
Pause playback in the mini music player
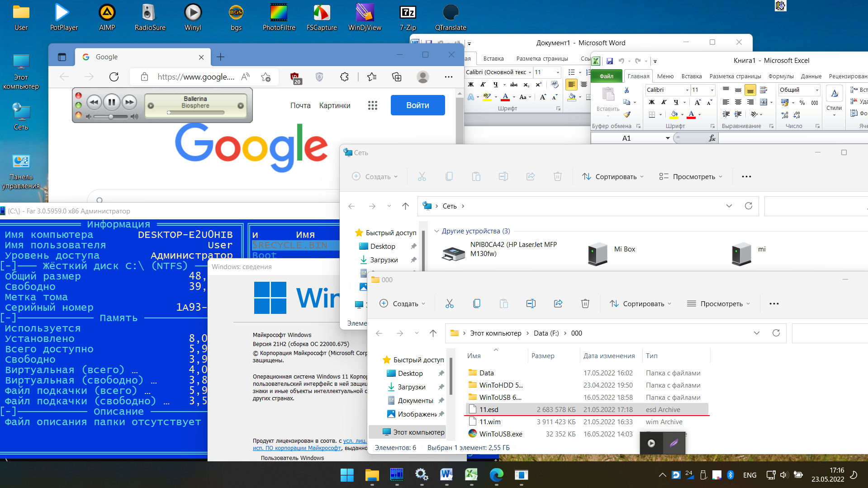(111, 102)
